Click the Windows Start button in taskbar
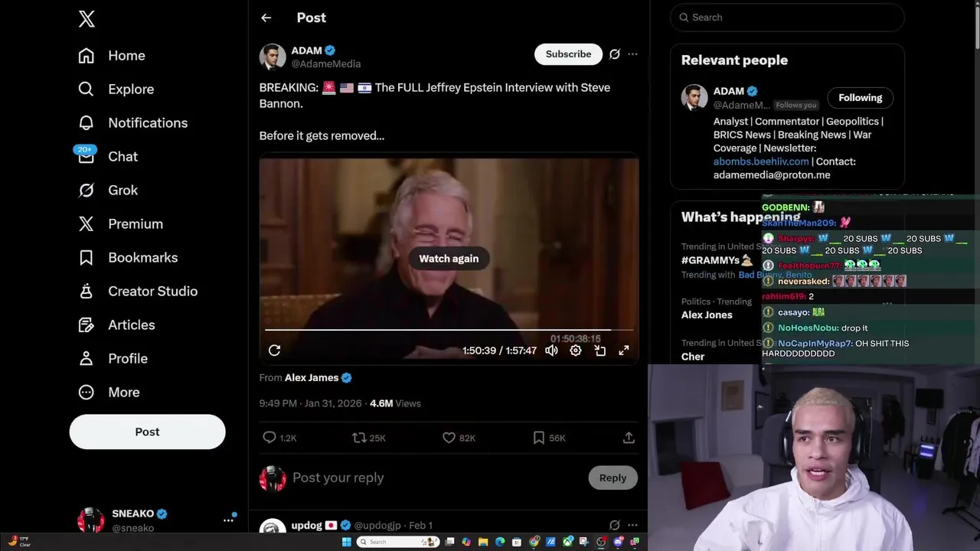Image resolution: width=980 pixels, height=551 pixels. click(x=347, y=542)
